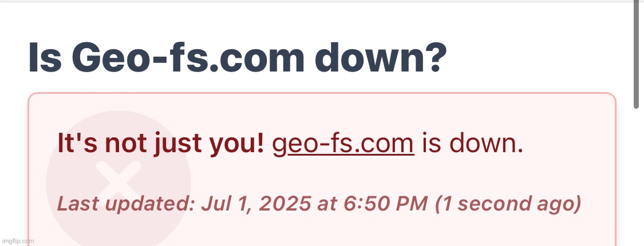Click the 'is down.' status text
Screen dimensions: 644x246
click(x=473, y=144)
